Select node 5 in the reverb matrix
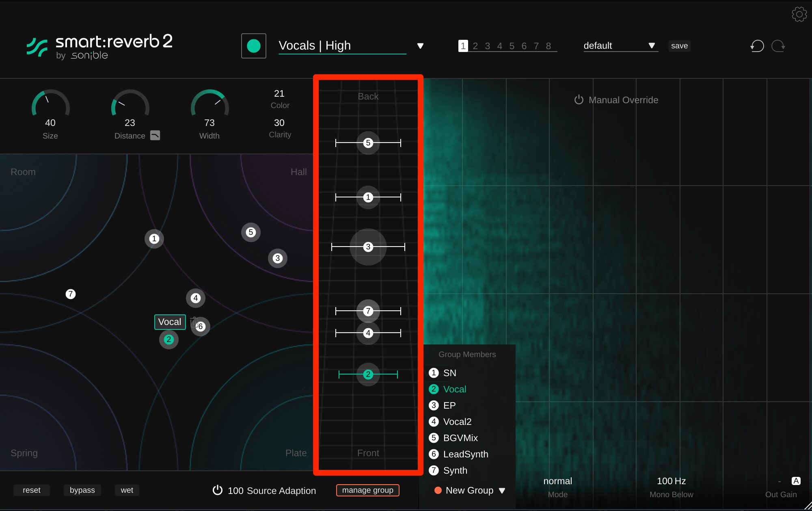The width and height of the screenshot is (812, 511). click(251, 232)
